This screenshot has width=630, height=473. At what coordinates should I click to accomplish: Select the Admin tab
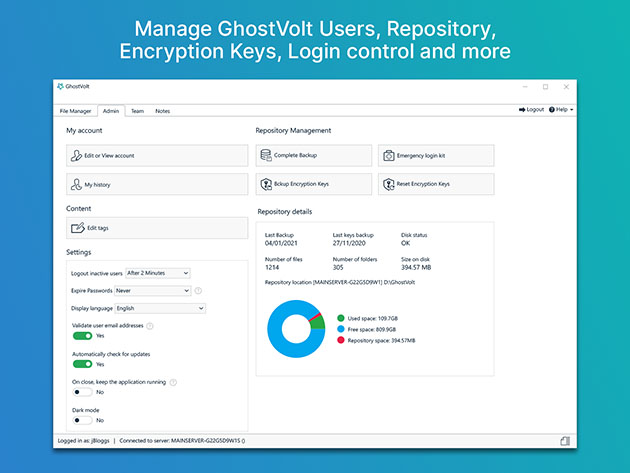coord(111,111)
